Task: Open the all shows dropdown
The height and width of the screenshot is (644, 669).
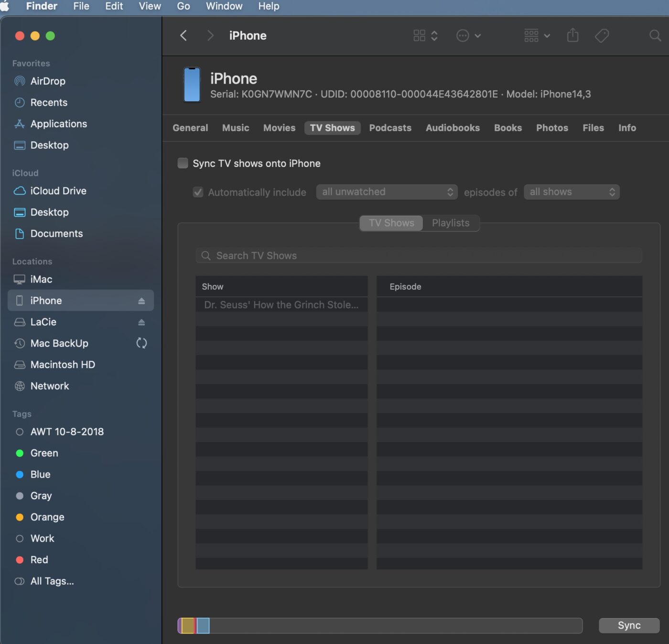Action: coord(572,192)
